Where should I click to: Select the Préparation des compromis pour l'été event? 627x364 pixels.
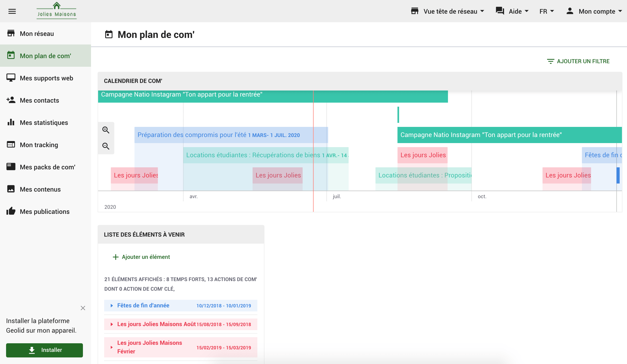click(x=231, y=135)
